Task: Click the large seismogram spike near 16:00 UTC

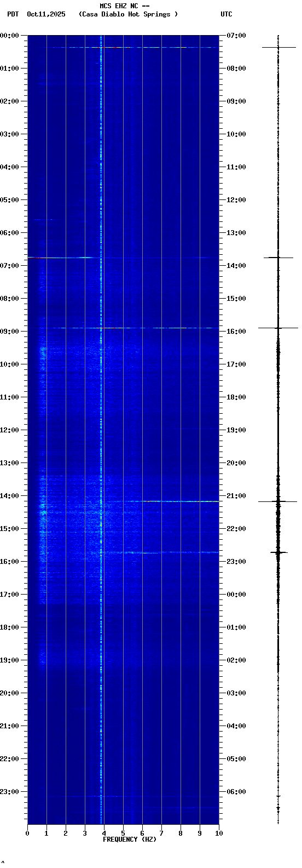Action: (278, 328)
